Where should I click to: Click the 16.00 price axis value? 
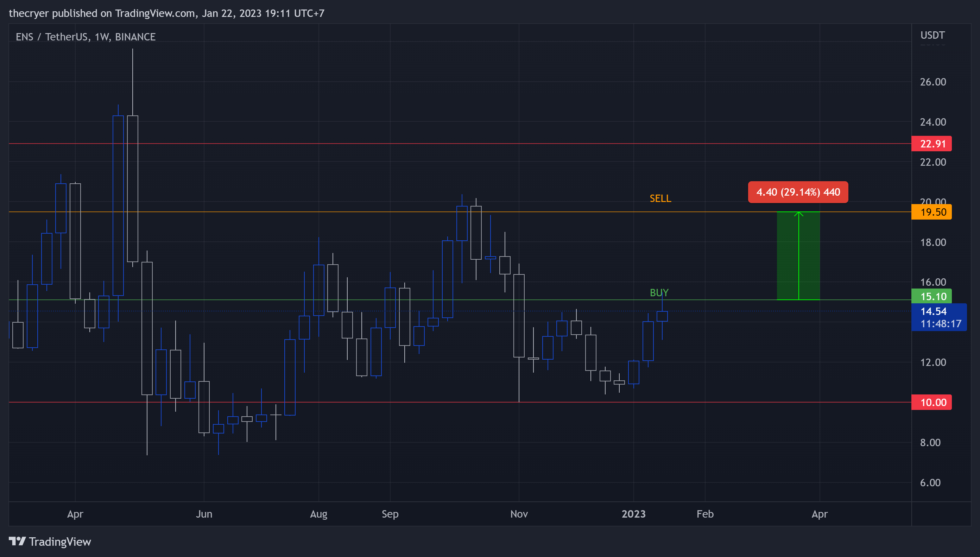933,282
